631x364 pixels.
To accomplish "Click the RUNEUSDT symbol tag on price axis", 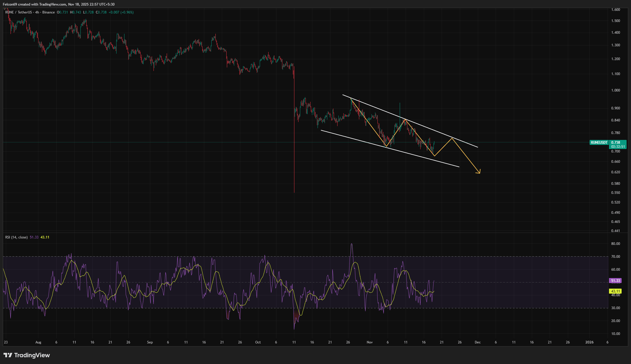I will 599,143.
